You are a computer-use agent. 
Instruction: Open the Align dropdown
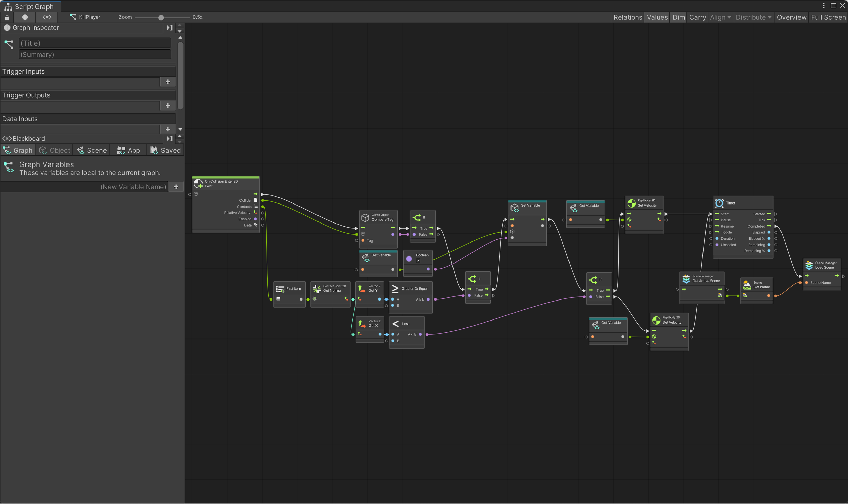pyautogui.click(x=720, y=17)
